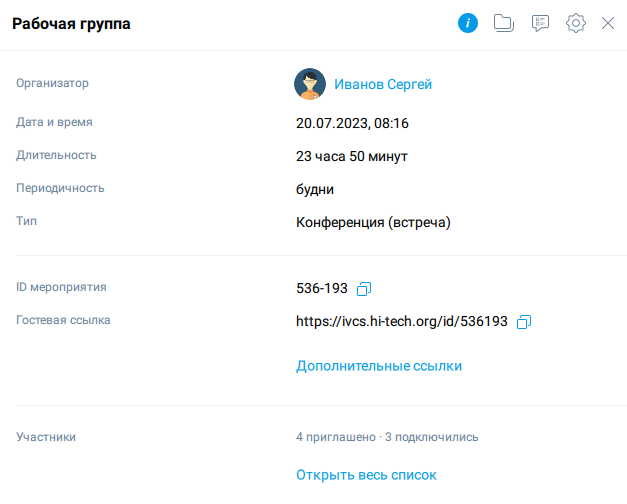The image size is (627, 504).
Task: Click the Гостевая ссылка label
Action: [x=63, y=321]
